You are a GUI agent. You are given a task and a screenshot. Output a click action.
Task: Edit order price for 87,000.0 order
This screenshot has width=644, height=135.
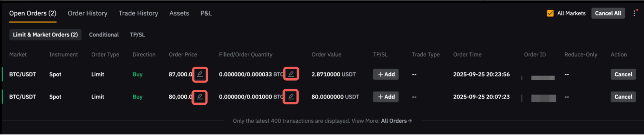(x=200, y=74)
